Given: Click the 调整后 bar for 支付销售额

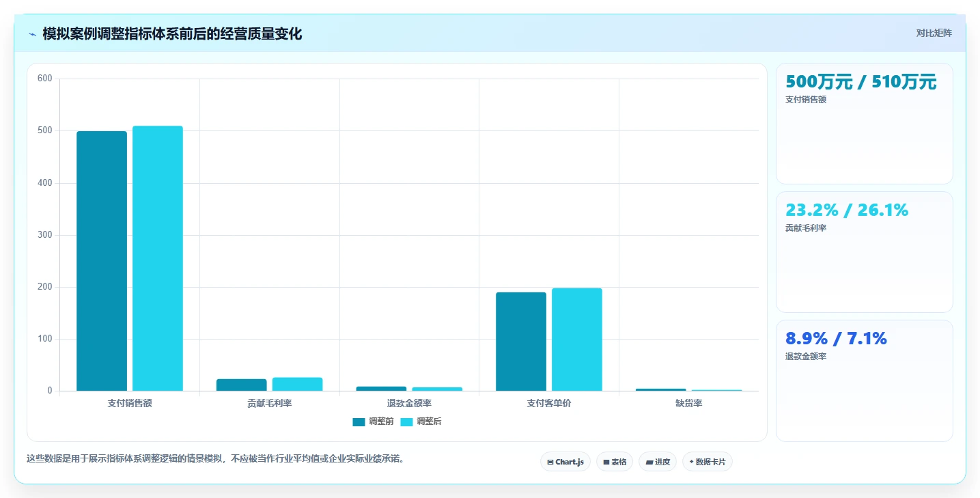Looking at the screenshot, I should click(158, 258).
